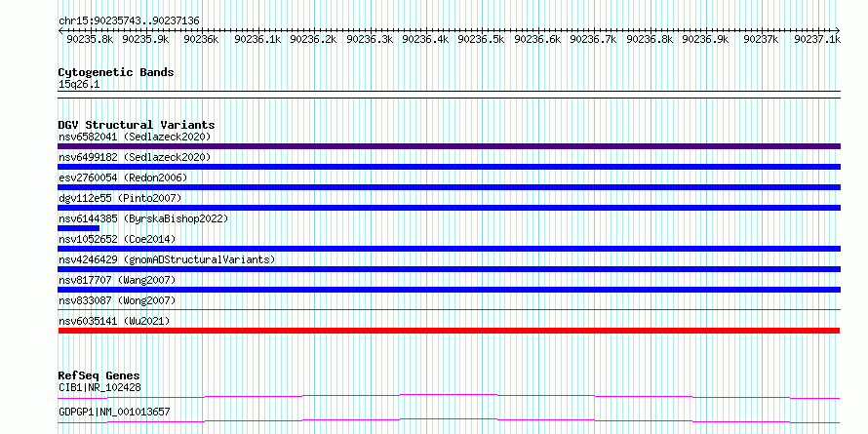Click the thin red nsv833087 line
Image resolution: width=868 pixels, height=434 pixels.
[x=449, y=310]
